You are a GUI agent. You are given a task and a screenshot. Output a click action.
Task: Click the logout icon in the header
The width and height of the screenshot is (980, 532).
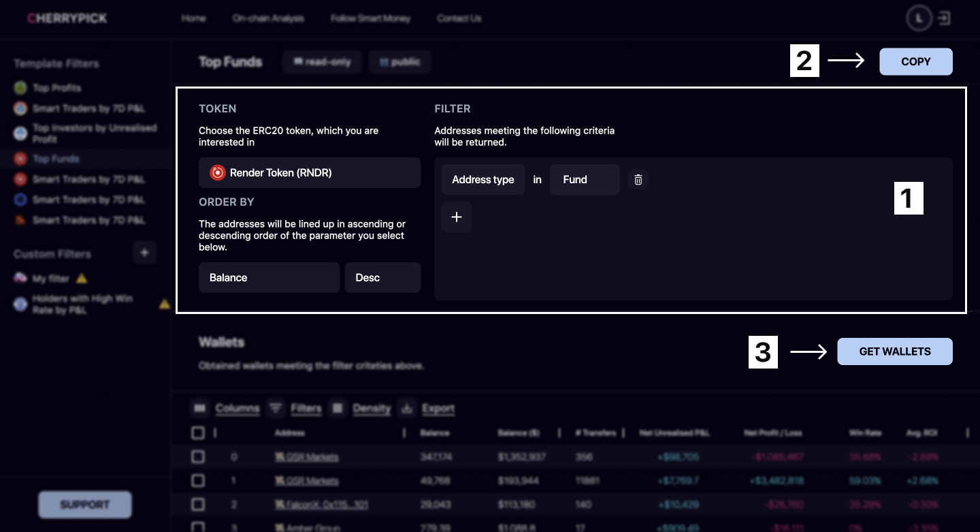pyautogui.click(x=944, y=18)
